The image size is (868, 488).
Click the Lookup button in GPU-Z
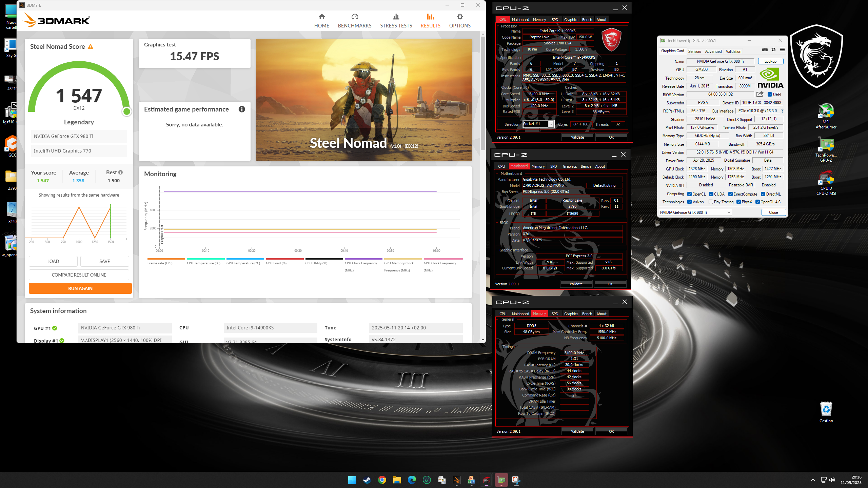[x=770, y=61]
